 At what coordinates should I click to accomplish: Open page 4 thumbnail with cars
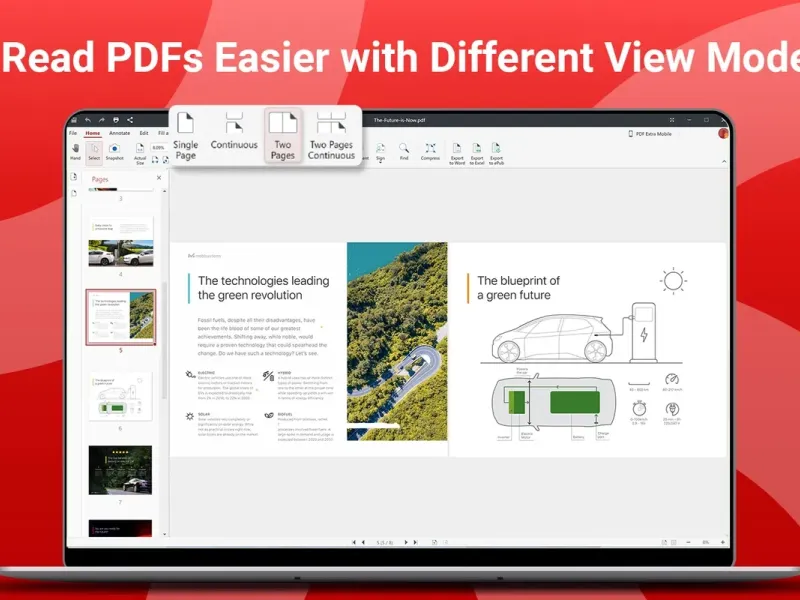(121, 242)
